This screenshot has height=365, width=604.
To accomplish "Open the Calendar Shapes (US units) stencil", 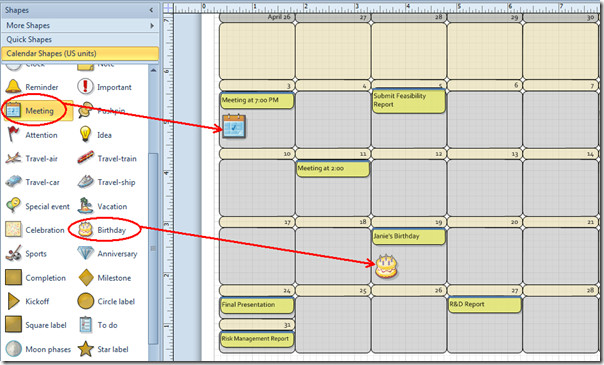I will (x=80, y=54).
